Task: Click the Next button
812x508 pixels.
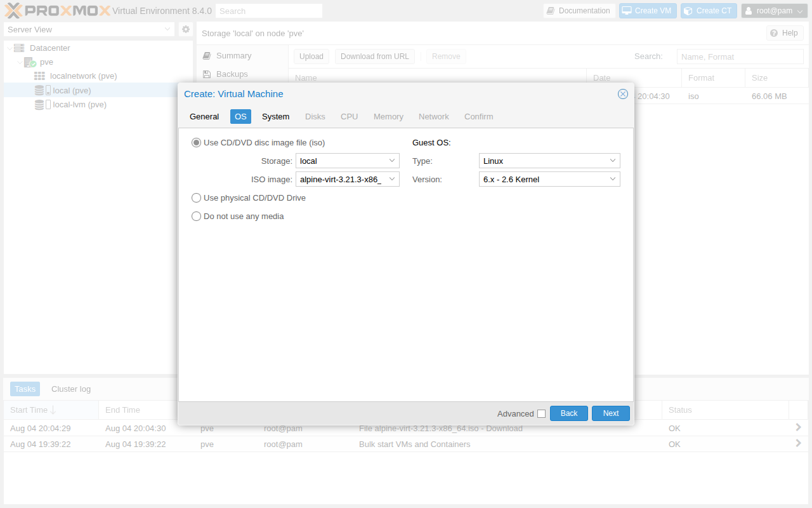Action: pyautogui.click(x=611, y=413)
